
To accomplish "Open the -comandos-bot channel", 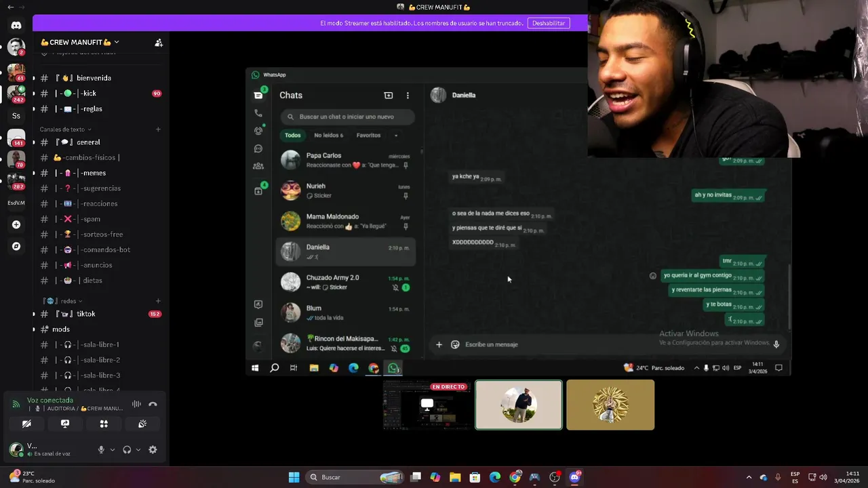I will pyautogui.click(x=100, y=249).
